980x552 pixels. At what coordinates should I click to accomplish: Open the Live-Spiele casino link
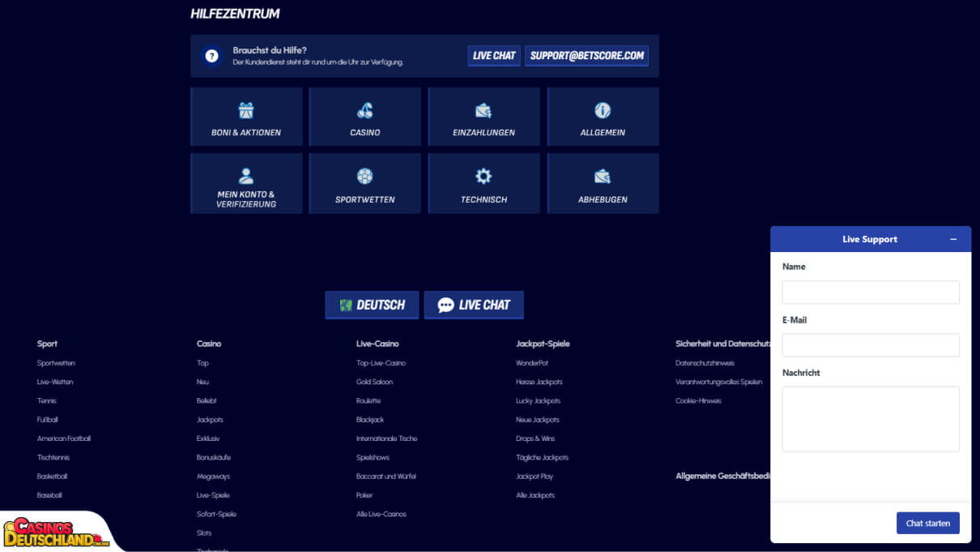pos(213,495)
